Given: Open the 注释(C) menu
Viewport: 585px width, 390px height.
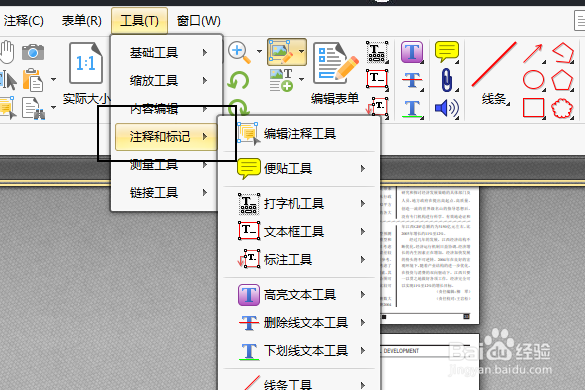Looking at the screenshot, I should pyautogui.click(x=24, y=21).
